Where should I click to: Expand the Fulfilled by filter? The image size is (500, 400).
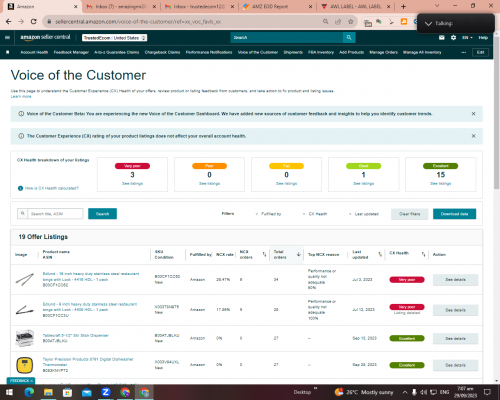pyautogui.click(x=268, y=214)
